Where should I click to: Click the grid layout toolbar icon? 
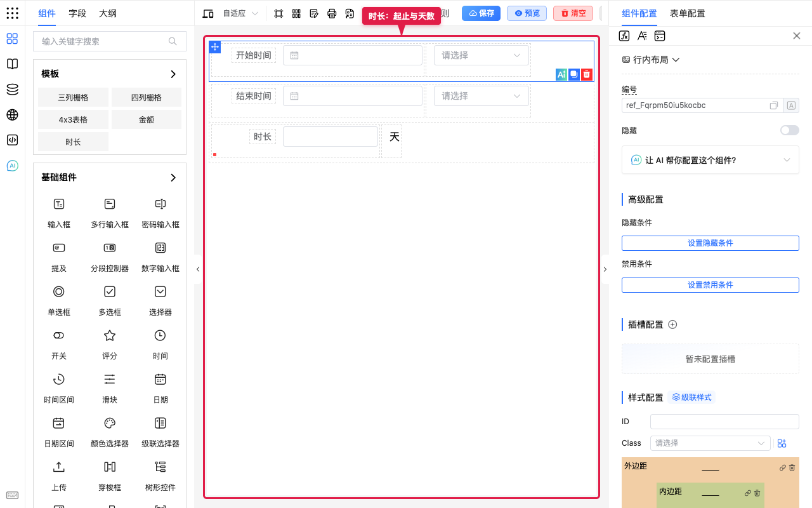tap(296, 13)
